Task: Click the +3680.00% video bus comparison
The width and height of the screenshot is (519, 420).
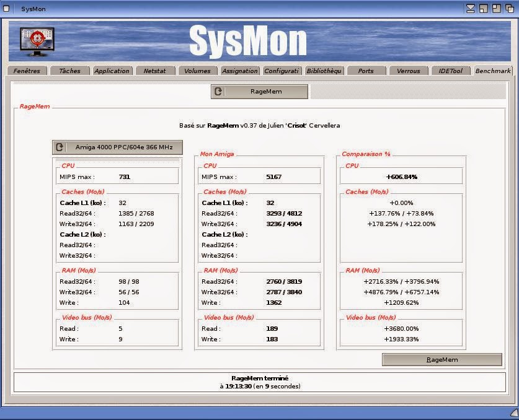Action: pos(402,329)
